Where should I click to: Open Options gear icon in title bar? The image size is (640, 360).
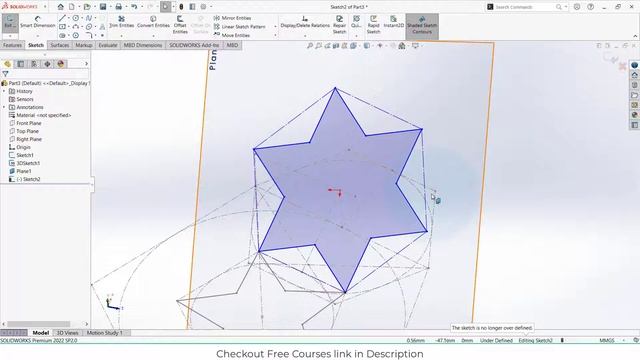(x=203, y=7)
